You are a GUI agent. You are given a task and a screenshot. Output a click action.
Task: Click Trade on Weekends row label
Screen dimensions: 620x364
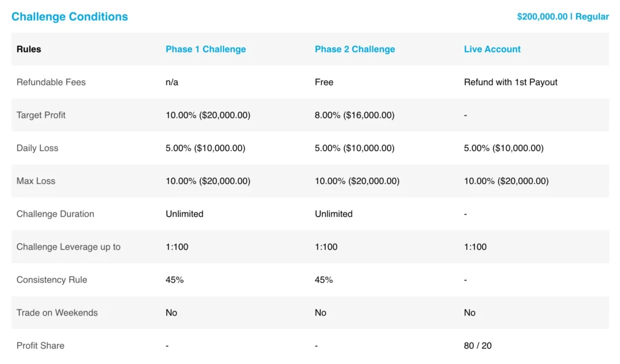click(x=57, y=313)
